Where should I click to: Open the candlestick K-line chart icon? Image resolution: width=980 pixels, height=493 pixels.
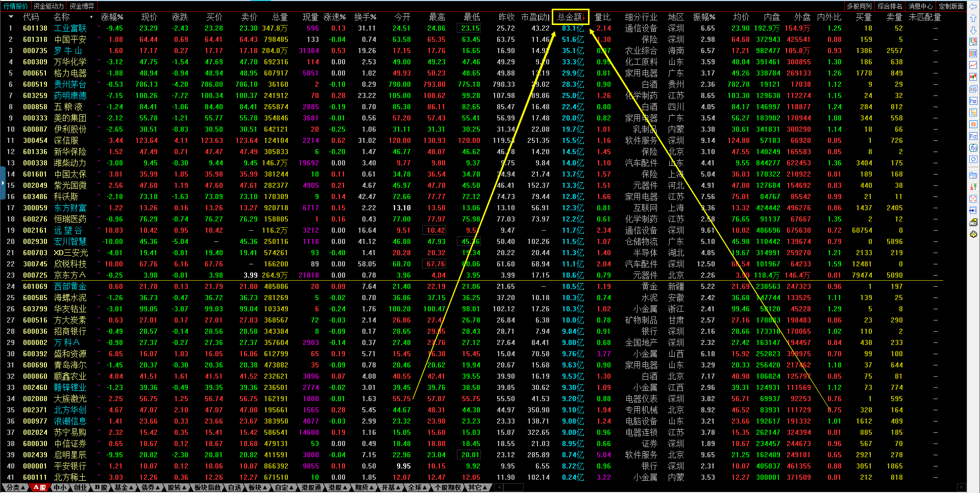(973, 77)
